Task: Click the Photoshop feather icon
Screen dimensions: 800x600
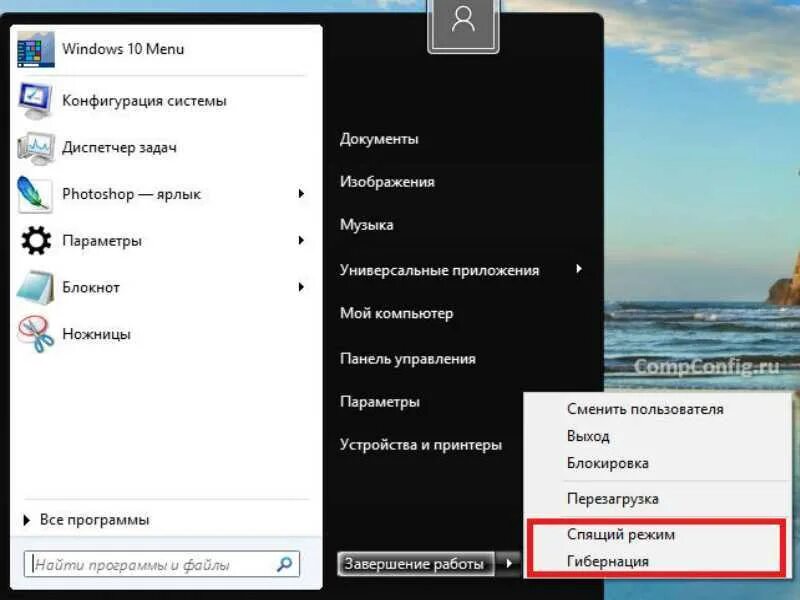Action: (35, 194)
